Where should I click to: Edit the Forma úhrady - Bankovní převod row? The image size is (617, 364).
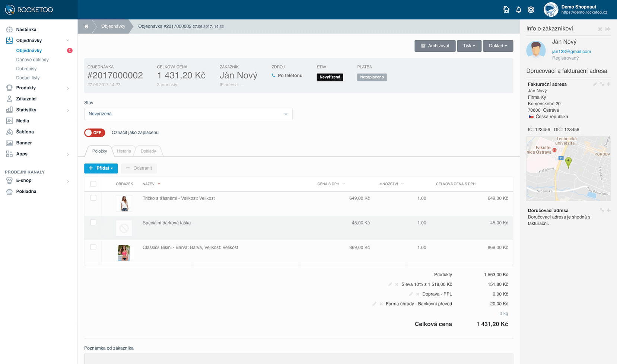[x=374, y=304]
